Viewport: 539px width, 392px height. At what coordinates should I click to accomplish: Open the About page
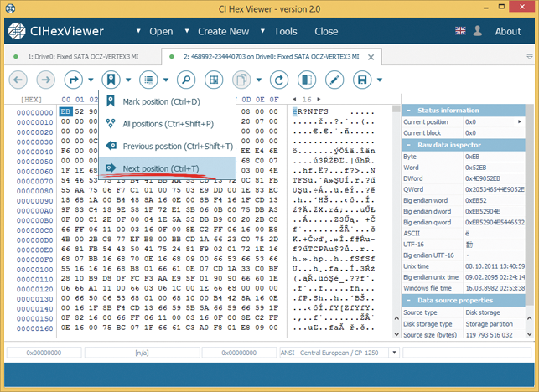pyautogui.click(x=508, y=31)
